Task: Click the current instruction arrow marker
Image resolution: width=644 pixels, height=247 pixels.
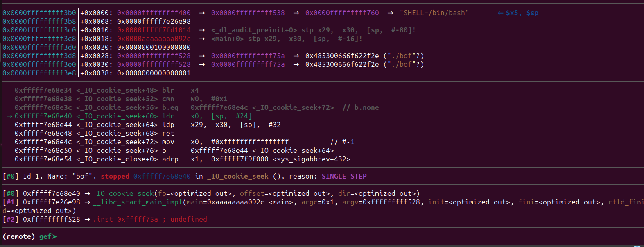Action: click(x=9, y=116)
